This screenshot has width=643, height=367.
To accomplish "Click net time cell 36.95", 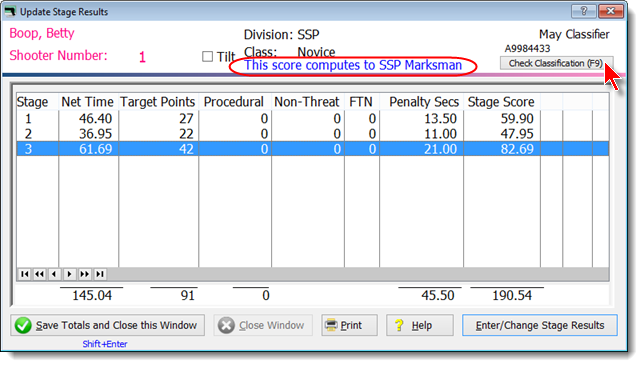I will coord(96,134).
